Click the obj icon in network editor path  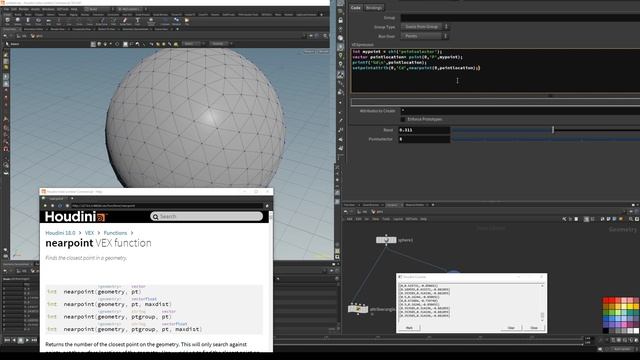(360, 212)
